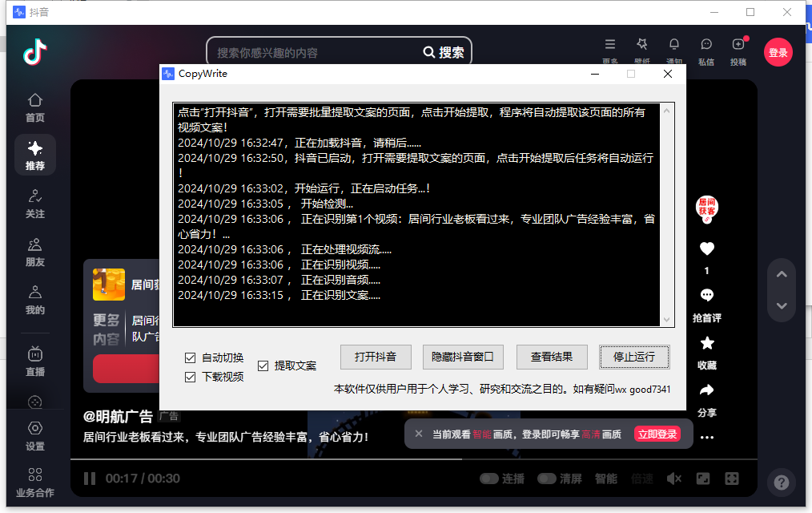Click the @明航广告 author name

click(118, 416)
